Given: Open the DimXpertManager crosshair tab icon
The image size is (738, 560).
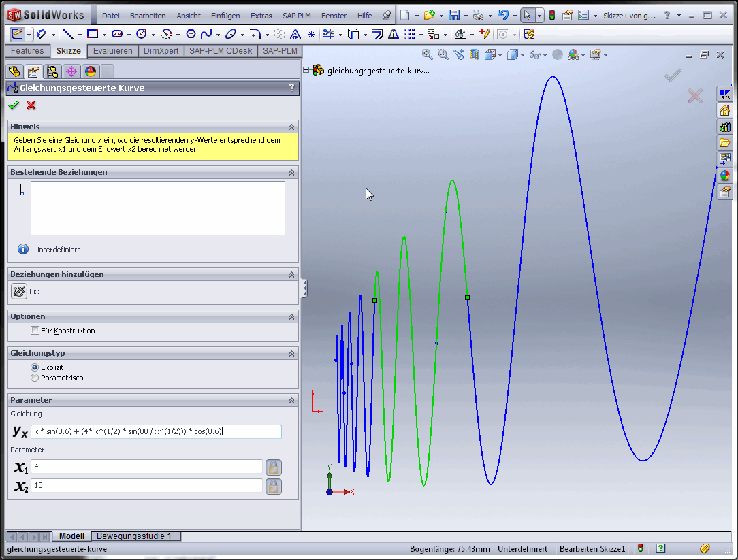Looking at the screenshot, I should [71, 71].
